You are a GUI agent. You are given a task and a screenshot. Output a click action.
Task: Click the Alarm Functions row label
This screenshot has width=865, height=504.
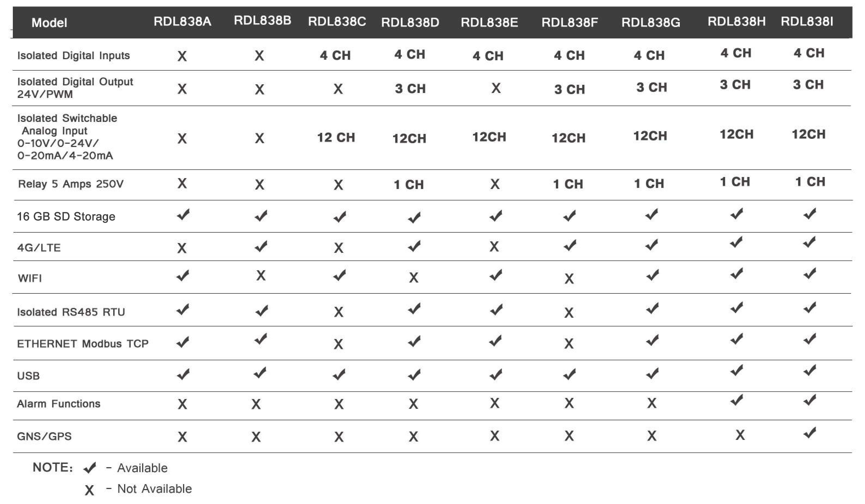pos(59,404)
